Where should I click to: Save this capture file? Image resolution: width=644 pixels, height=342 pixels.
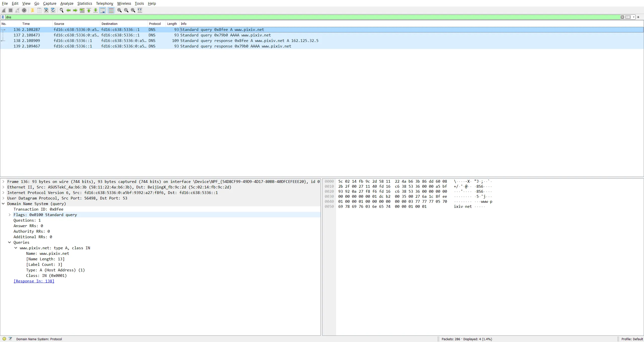point(39,10)
